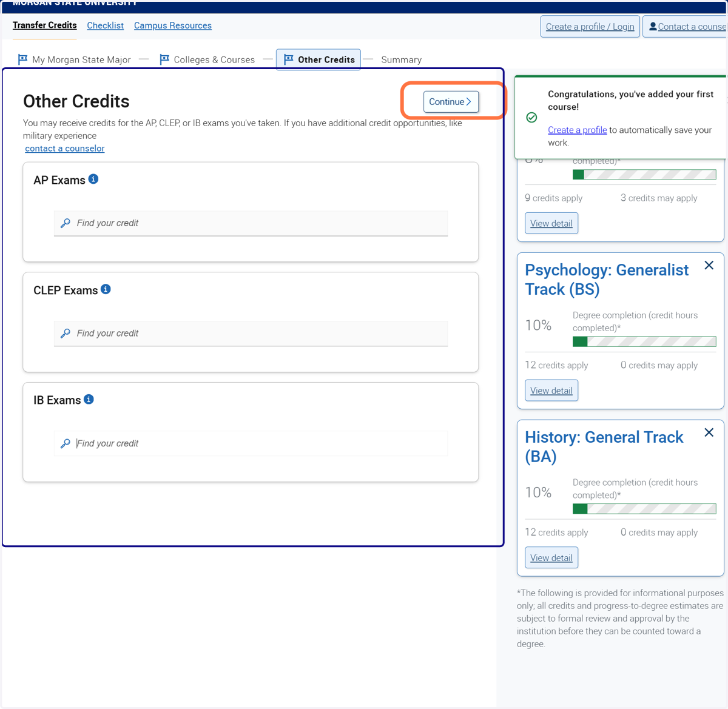
Task: Open the Transfer Credits tab
Action: click(45, 25)
